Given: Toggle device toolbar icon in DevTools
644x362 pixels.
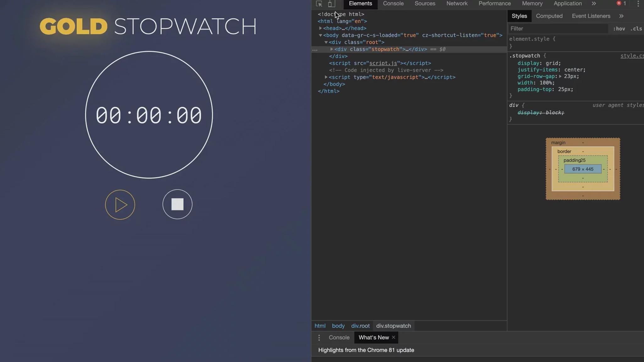Looking at the screenshot, I should point(331,4).
